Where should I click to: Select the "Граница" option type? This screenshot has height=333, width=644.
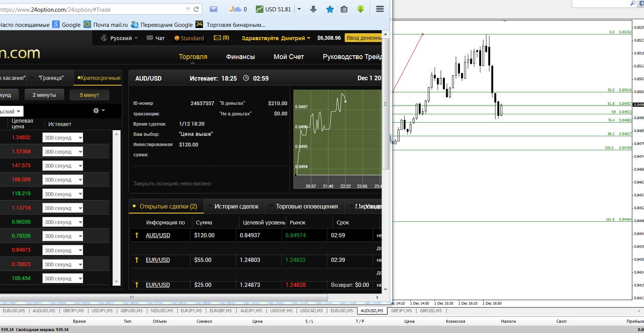51,78
